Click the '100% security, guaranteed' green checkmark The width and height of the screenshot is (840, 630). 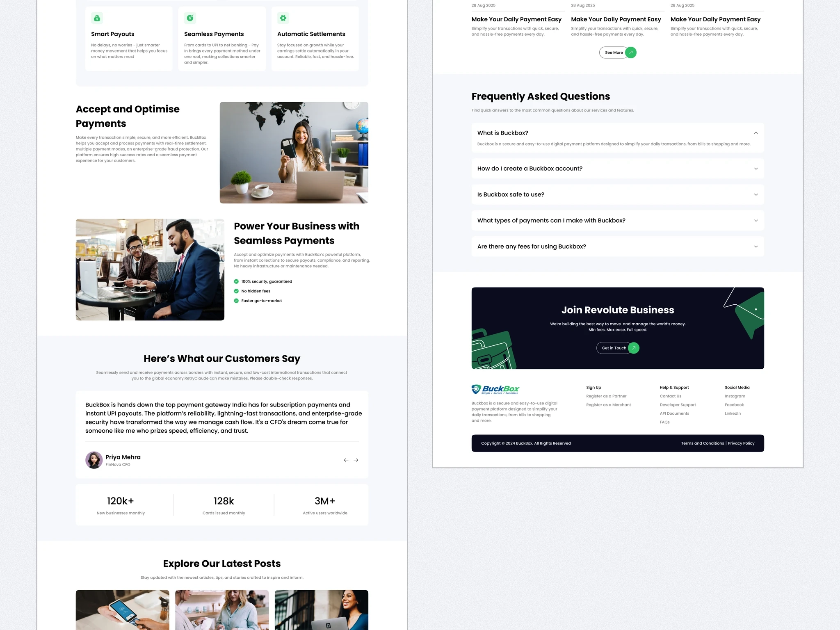[236, 281]
